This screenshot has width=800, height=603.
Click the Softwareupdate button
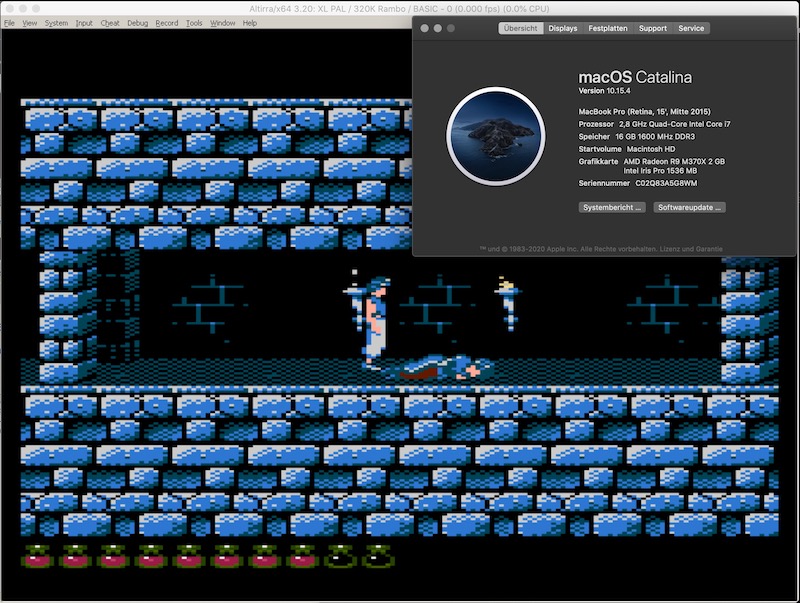689,208
